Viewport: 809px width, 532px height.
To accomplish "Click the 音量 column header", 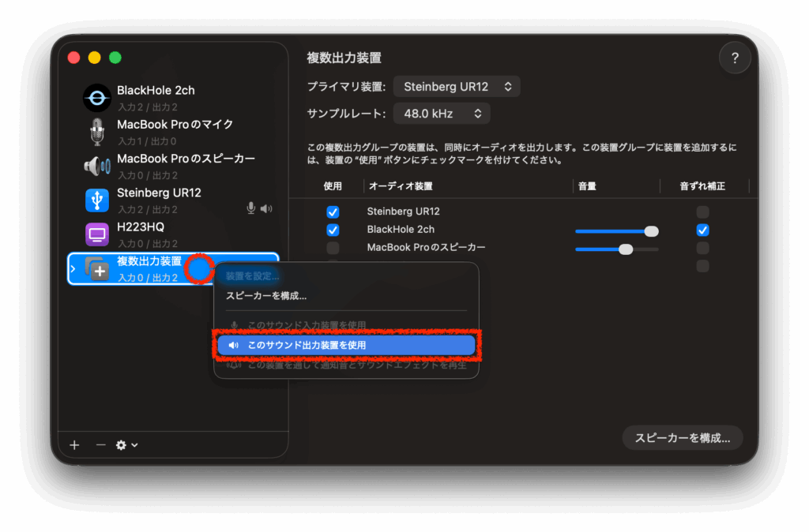I will click(x=587, y=186).
